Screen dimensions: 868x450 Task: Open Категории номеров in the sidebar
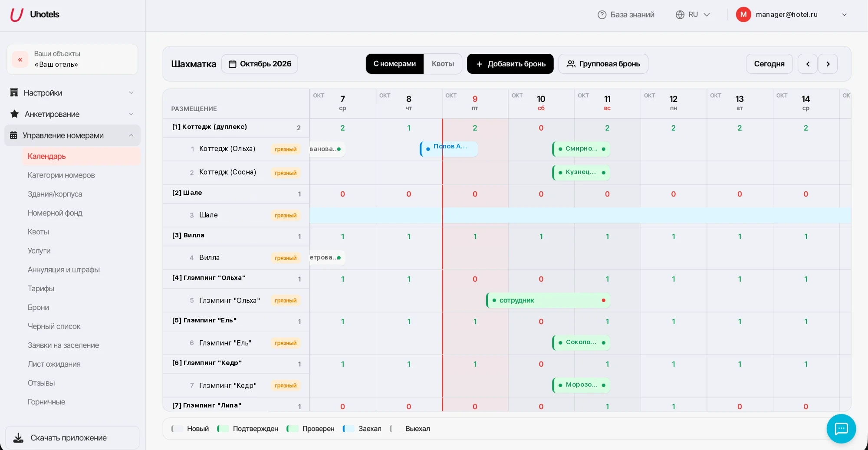[61, 175]
